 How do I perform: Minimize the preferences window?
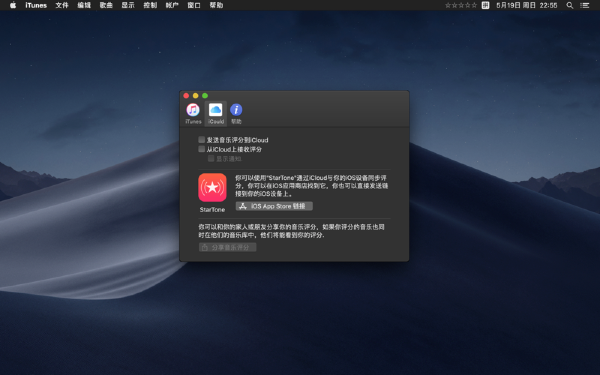pyautogui.click(x=196, y=96)
